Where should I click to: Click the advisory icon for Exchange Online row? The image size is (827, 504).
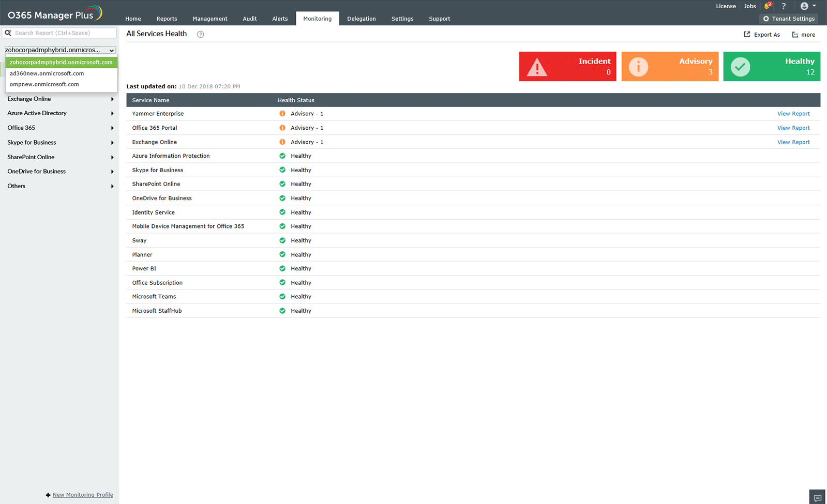tap(282, 142)
